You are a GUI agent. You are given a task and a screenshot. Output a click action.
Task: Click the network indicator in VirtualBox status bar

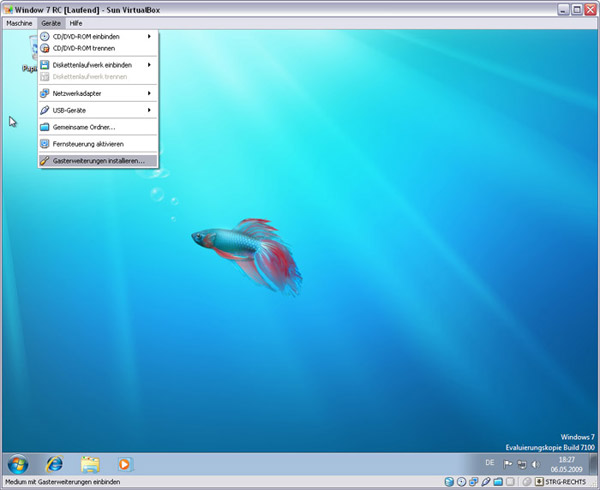[473, 482]
